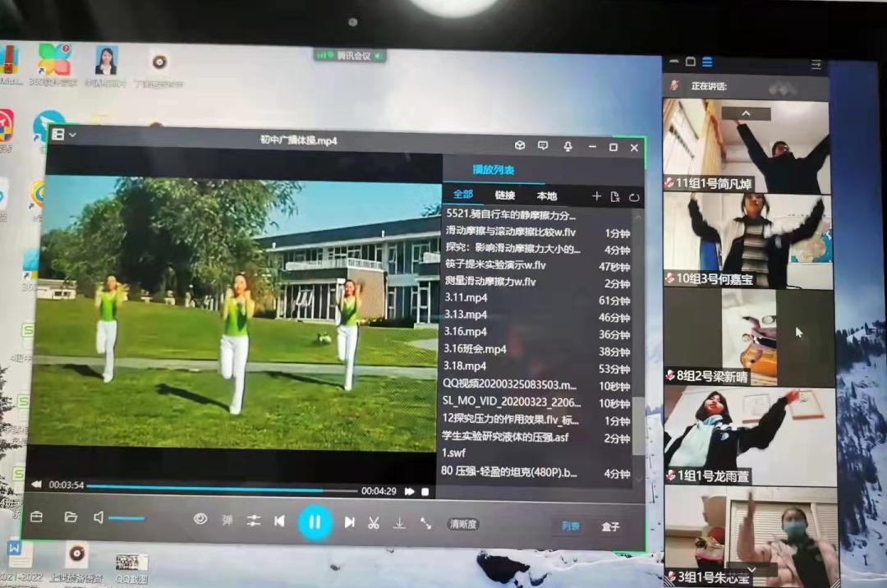Image resolution: width=887 pixels, height=588 pixels.
Task: Switch to the 本地 playlist tab
Action: tap(546, 195)
